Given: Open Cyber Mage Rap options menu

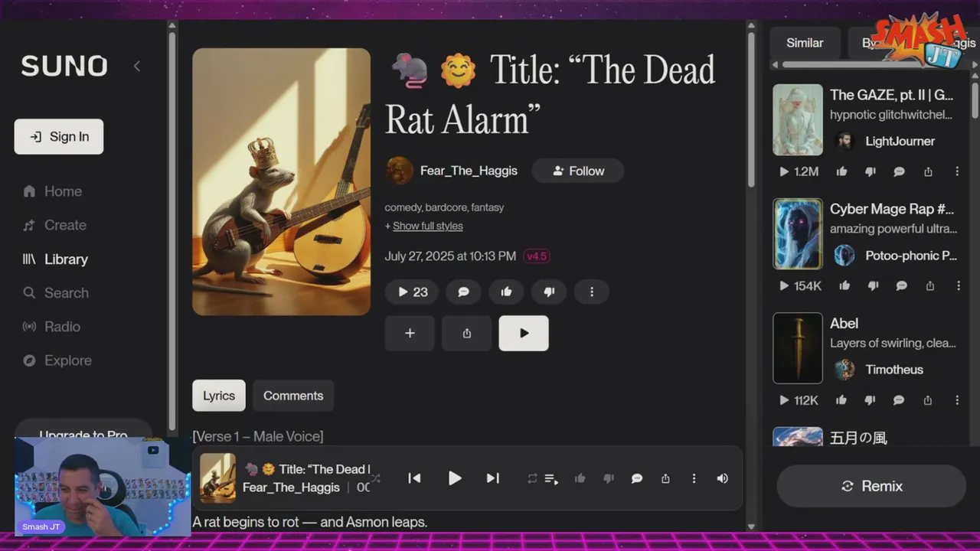Looking at the screenshot, I should pyautogui.click(x=958, y=285).
